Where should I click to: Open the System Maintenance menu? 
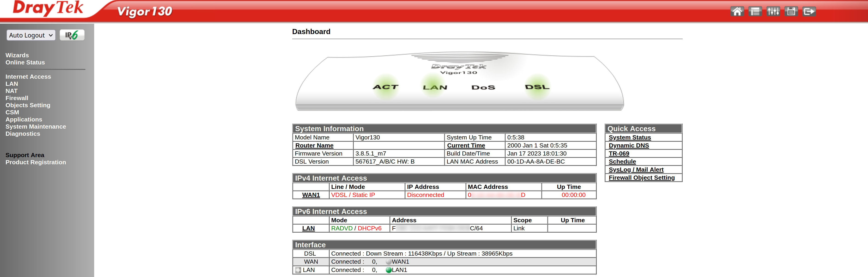click(x=36, y=127)
